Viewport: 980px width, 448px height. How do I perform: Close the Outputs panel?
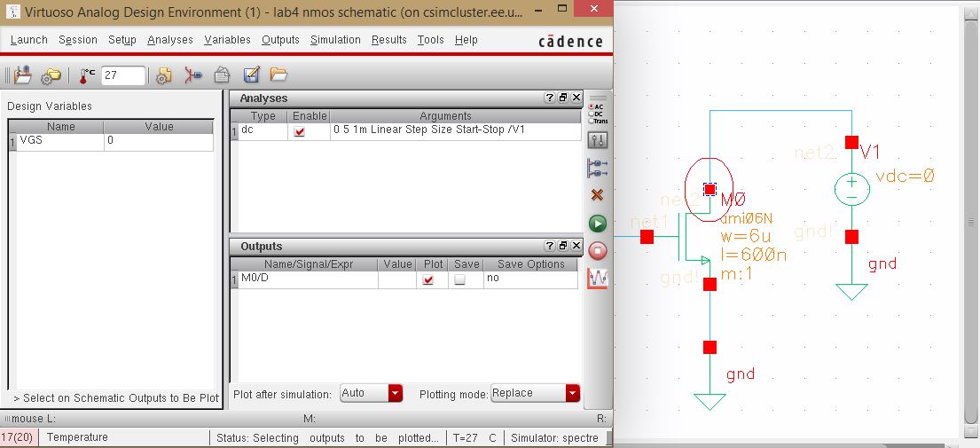click(x=576, y=247)
